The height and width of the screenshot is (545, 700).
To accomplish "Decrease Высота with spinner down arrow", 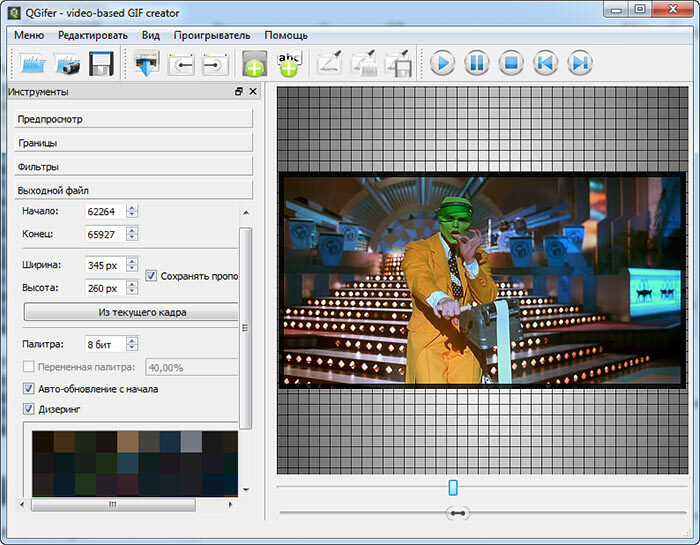I will click(x=132, y=291).
